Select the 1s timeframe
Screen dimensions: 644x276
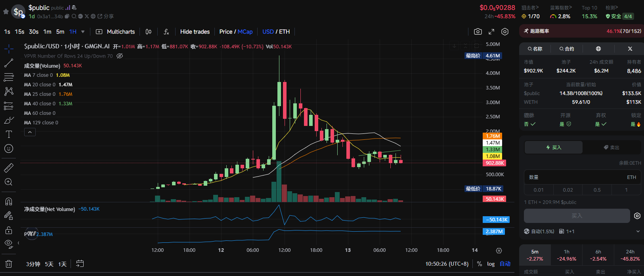point(7,32)
